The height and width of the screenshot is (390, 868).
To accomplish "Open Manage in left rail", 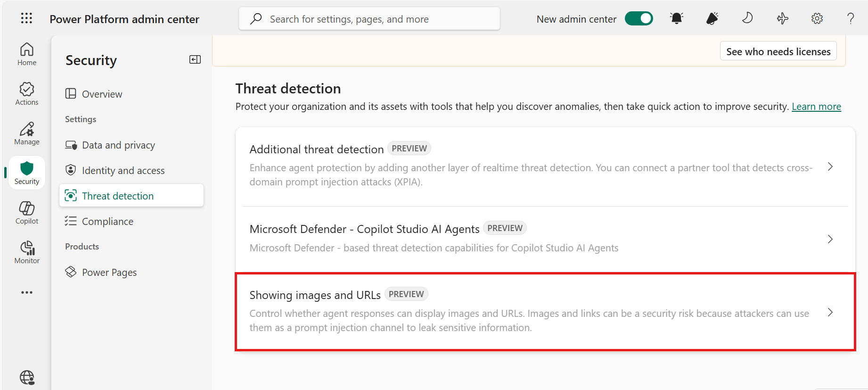I will point(27,133).
